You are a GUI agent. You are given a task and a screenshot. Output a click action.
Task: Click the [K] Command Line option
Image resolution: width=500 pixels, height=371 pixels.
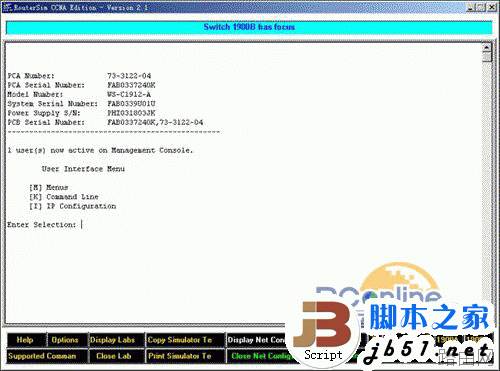click(64, 197)
